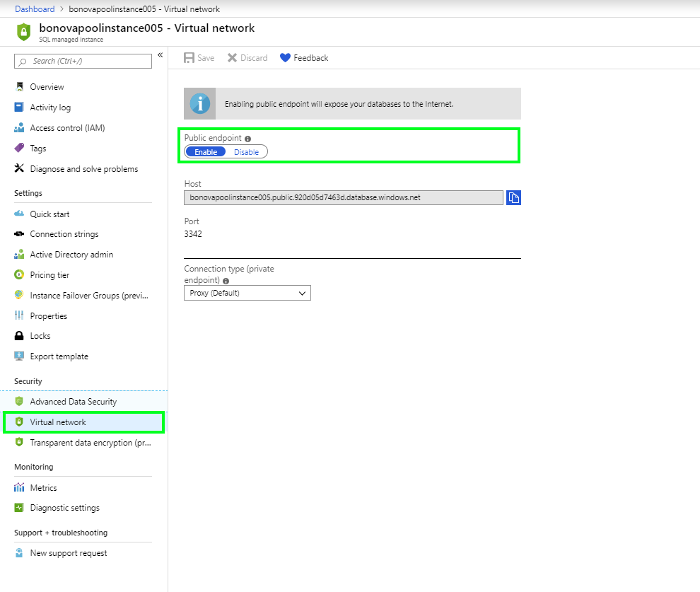The width and height of the screenshot is (700, 592).
Task: Open the Connection type dropdown
Action: (247, 293)
